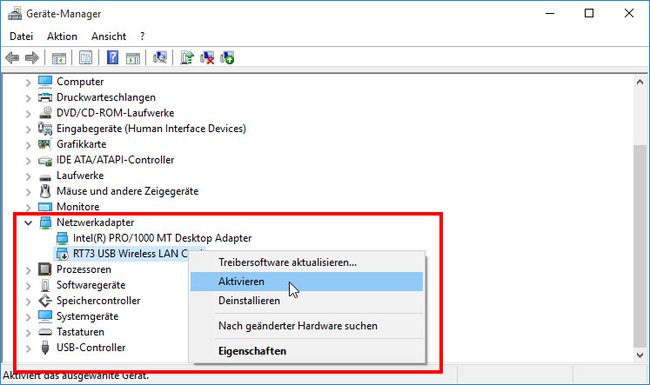Expand the Grafikkarte category

pyautogui.click(x=28, y=145)
